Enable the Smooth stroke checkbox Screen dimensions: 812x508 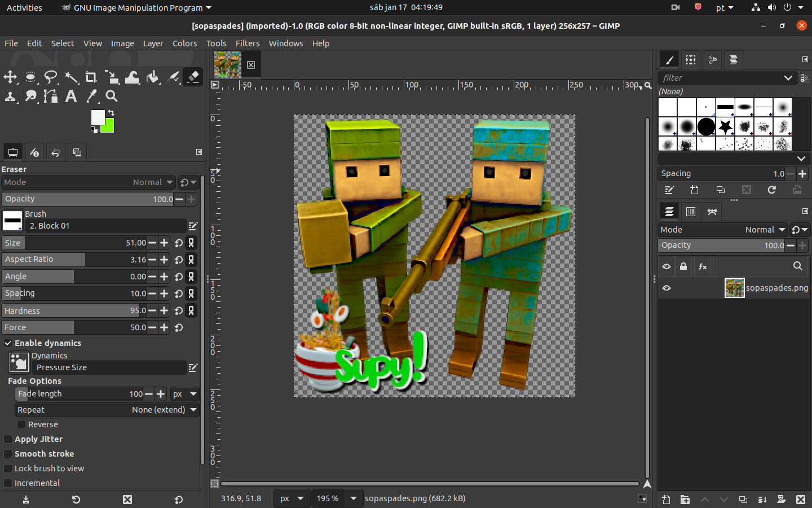point(8,454)
